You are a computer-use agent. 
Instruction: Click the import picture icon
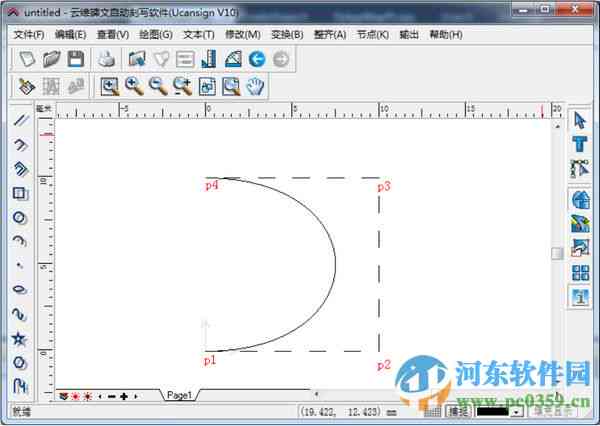137,59
